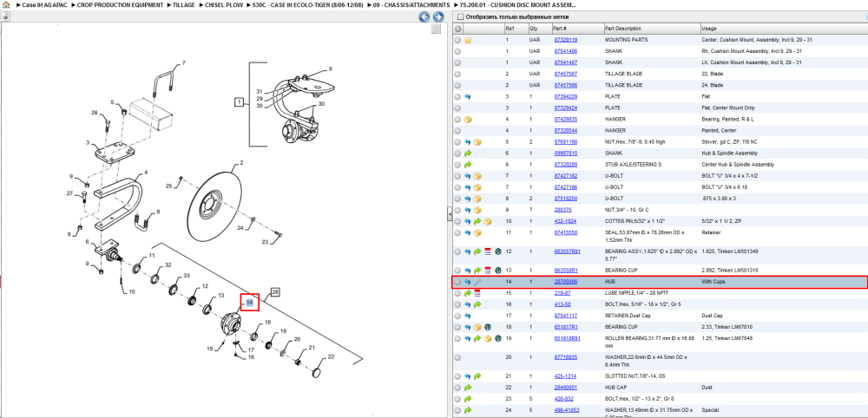The image size is (868, 418).
Task: Click the package icon on HANGER 87429835 row
Action: pos(468,120)
